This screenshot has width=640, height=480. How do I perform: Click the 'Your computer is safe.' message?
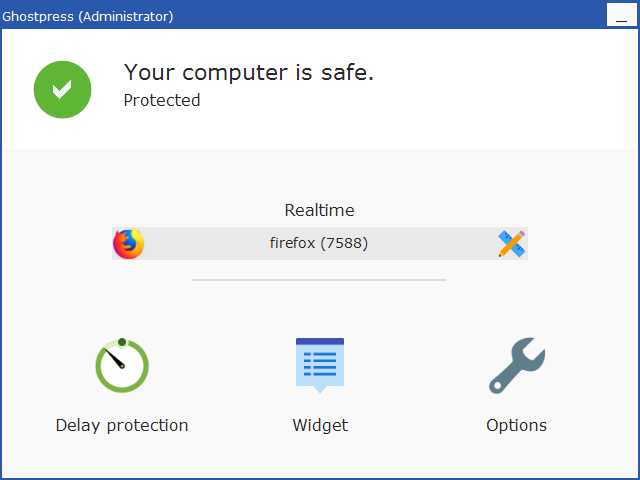coord(249,73)
